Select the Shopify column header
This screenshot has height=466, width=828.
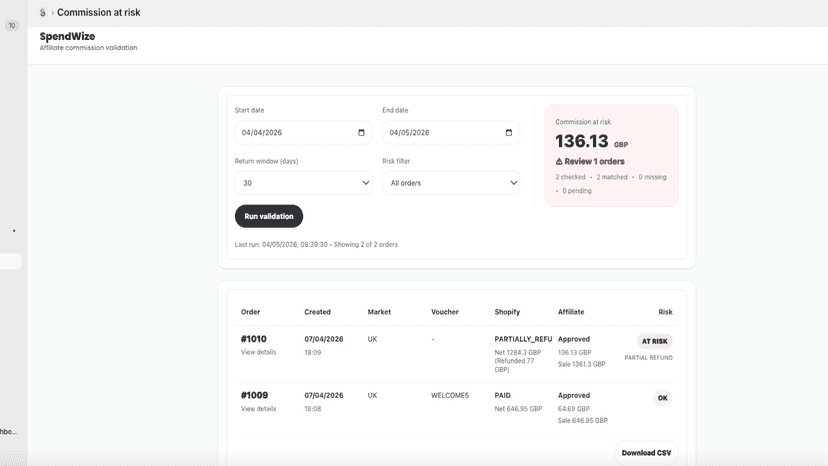[507, 312]
